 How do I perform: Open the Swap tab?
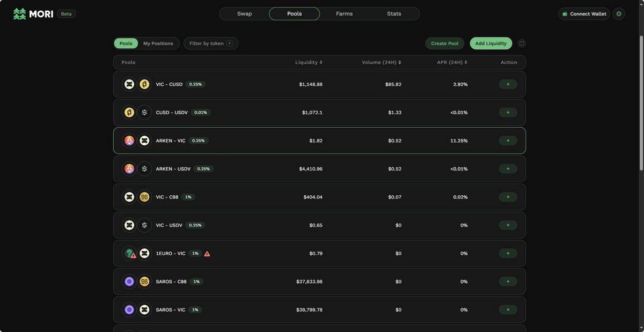click(245, 14)
